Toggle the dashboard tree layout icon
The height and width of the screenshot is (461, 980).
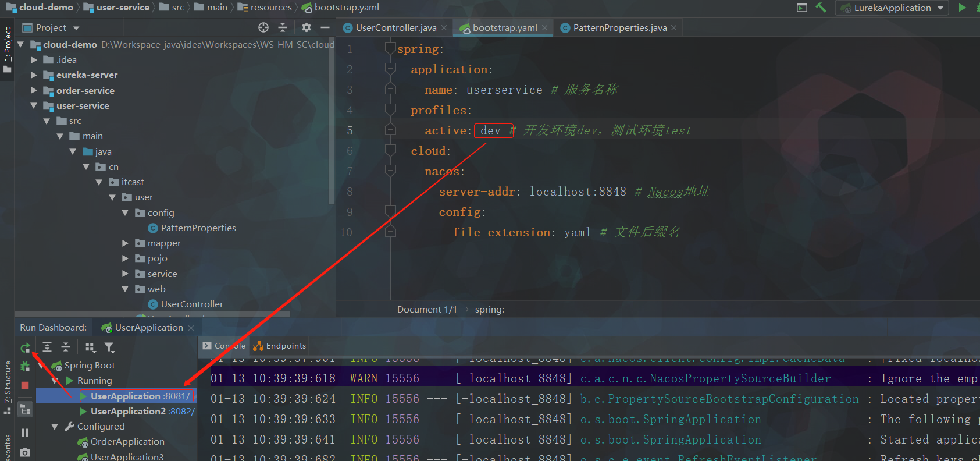coord(25,409)
